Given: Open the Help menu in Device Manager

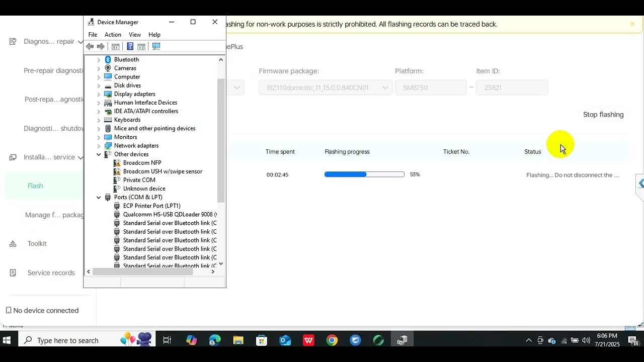Looking at the screenshot, I should coord(154,35).
